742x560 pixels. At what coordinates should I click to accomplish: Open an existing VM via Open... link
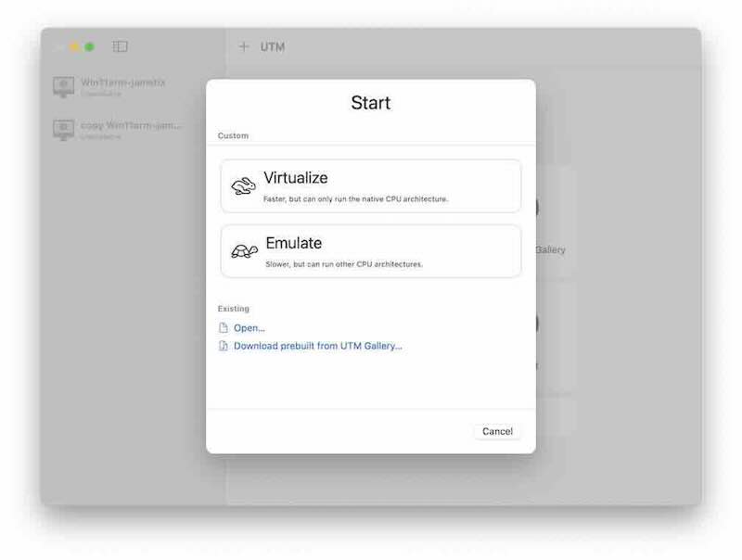[x=249, y=328]
